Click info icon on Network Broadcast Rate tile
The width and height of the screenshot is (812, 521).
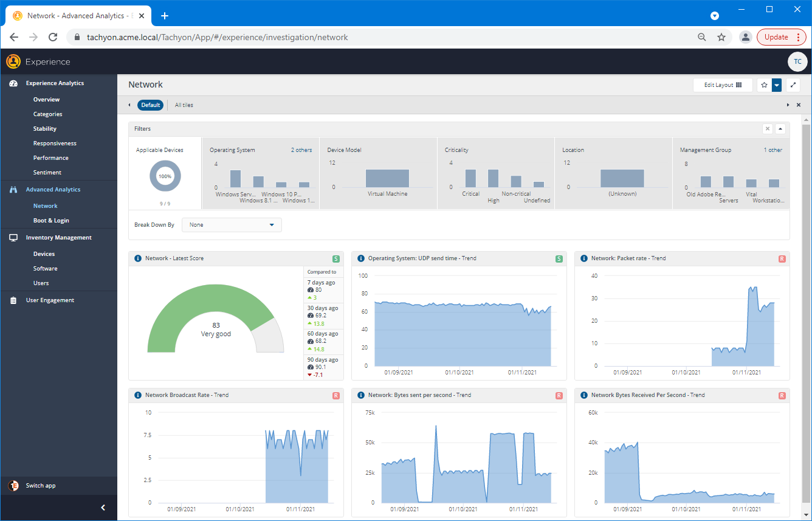pyautogui.click(x=138, y=395)
